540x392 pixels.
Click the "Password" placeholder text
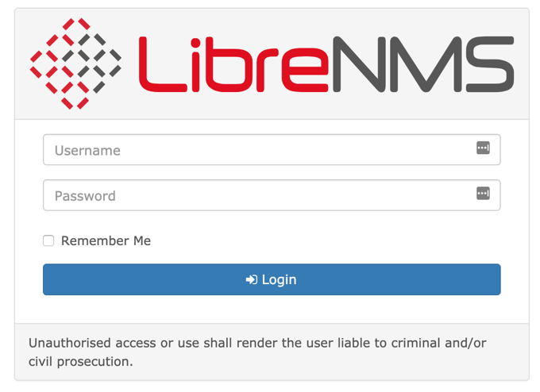[85, 196]
